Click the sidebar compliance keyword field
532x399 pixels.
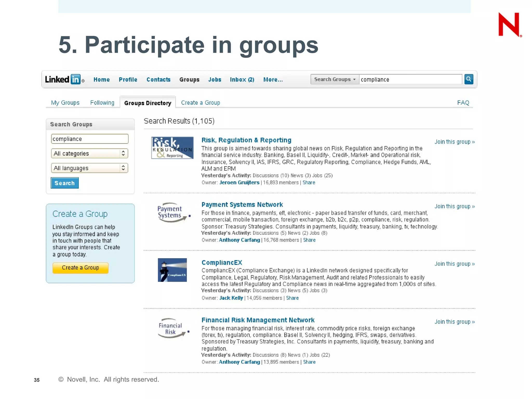click(90, 139)
